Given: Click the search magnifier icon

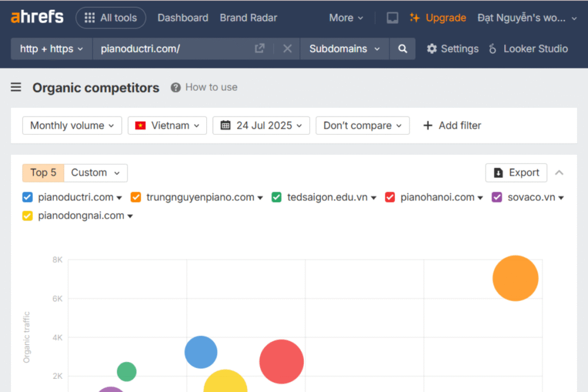Looking at the screenshot, I should 402,49.
